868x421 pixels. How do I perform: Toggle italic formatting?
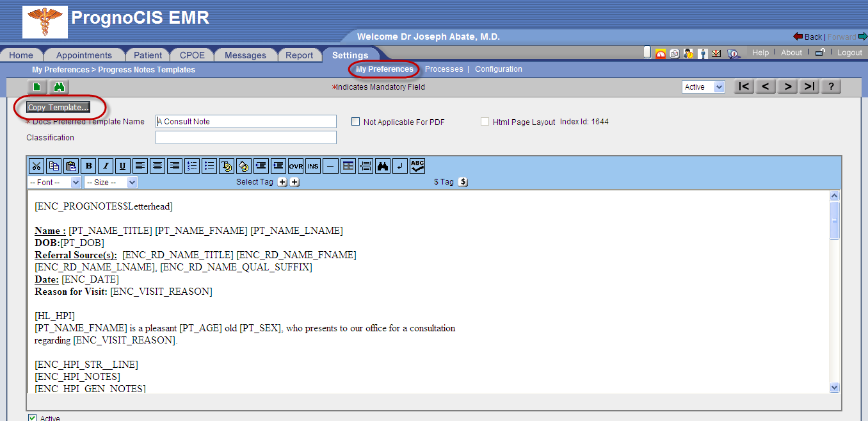point(106,166)
